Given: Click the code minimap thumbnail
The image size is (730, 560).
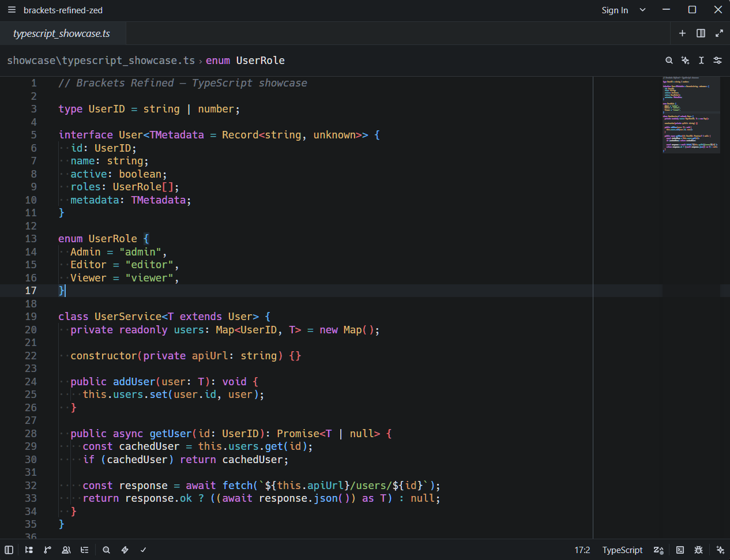Looking at the screenshot, I should click(x=691, y=114).
